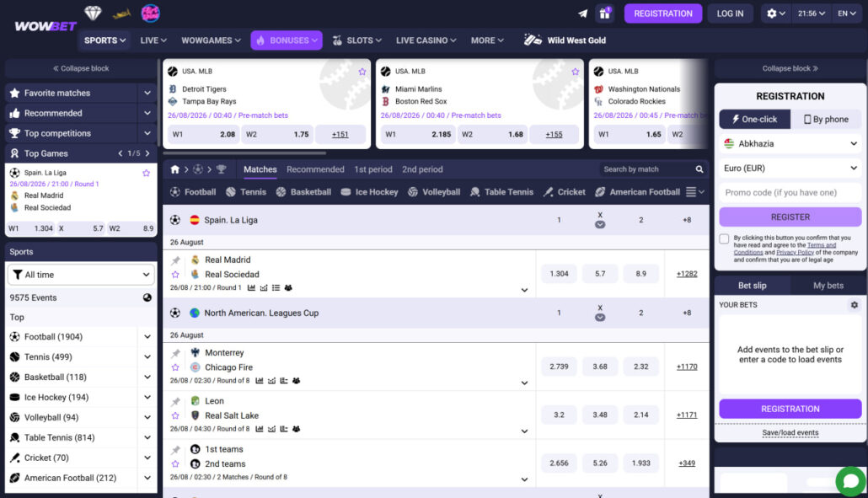868x498 pixels.
Task: Open the live chat bubble
Action: pos(851,481)
